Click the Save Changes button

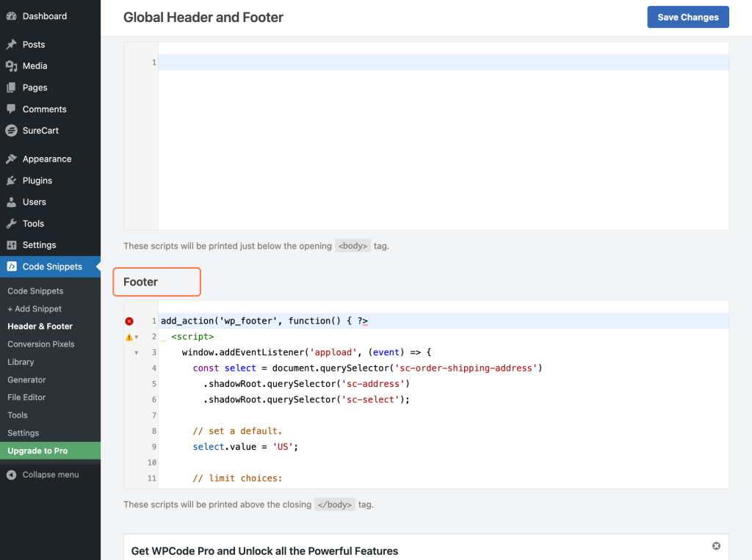(687, 16)
